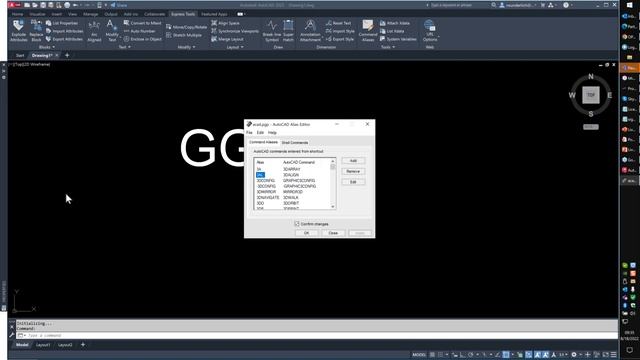This screenshot has width=640, height=360.
Task: Select the Arc Aligned text tool
Action: (x=94, y=31)
